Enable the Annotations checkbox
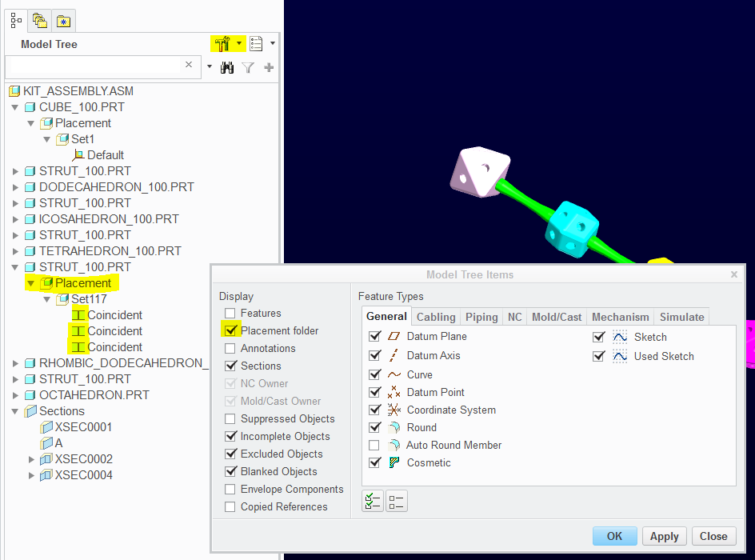Viewport: 755px width, 560px height. [x=230, y=348]
